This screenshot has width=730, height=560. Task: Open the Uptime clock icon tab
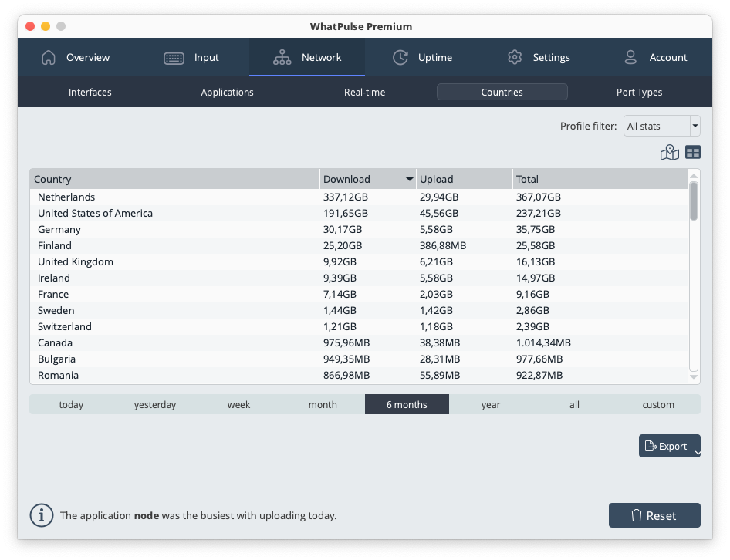pos(422,57)
